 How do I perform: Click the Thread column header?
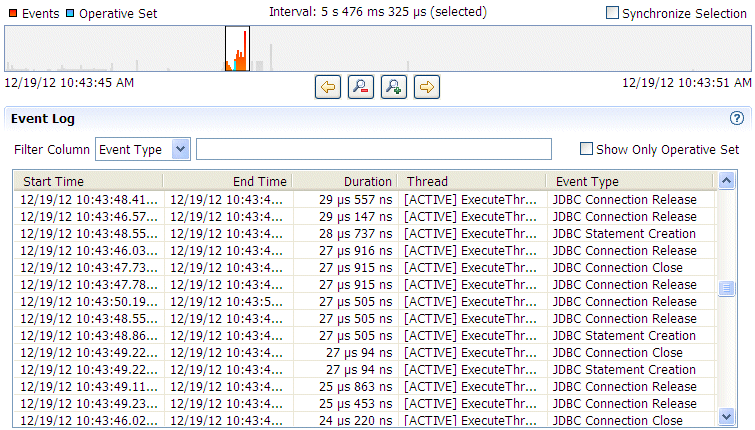coord(472,181)
